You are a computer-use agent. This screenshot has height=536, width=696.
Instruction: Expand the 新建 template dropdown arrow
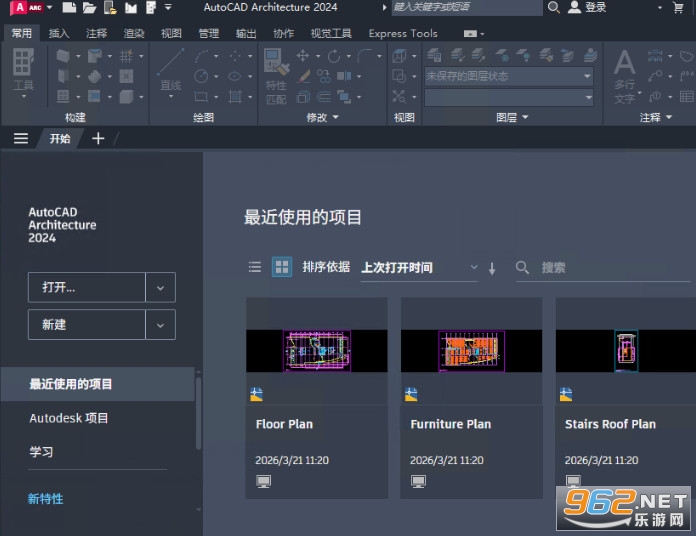pos(160,325)
